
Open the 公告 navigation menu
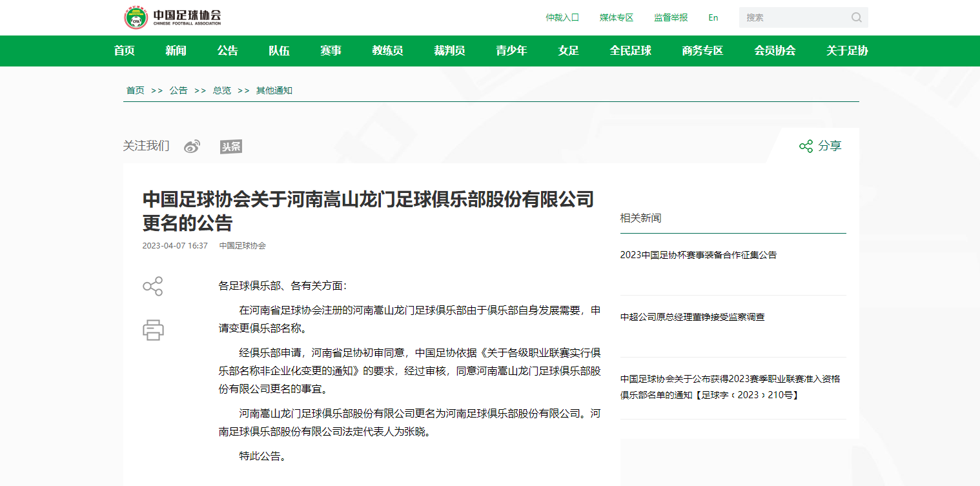227,51
